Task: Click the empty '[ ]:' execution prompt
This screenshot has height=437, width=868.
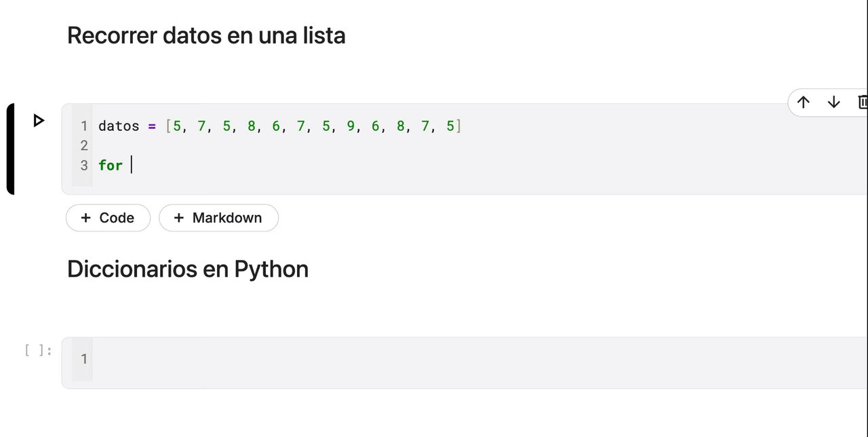Action: tap(38, 350)
